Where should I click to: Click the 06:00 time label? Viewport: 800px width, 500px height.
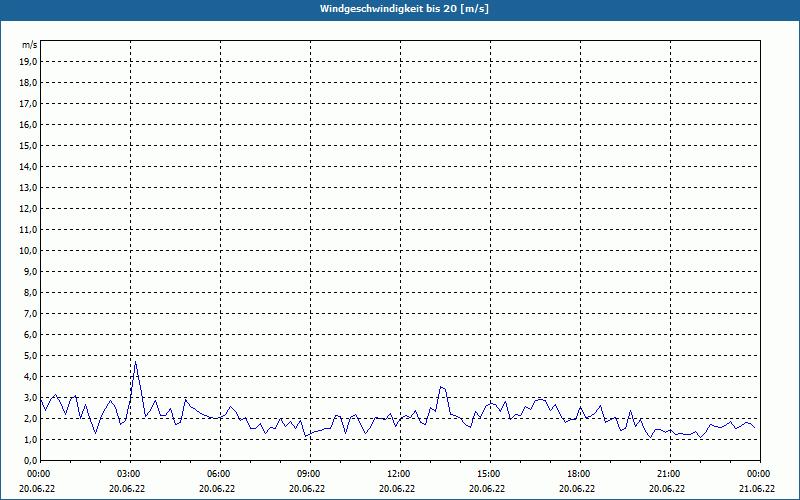click(220, 474)
